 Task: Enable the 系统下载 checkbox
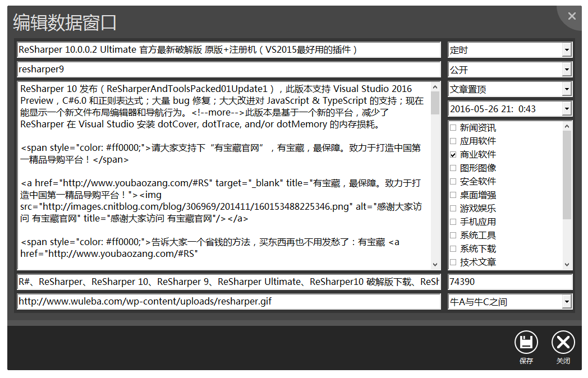tap(453, 248)
